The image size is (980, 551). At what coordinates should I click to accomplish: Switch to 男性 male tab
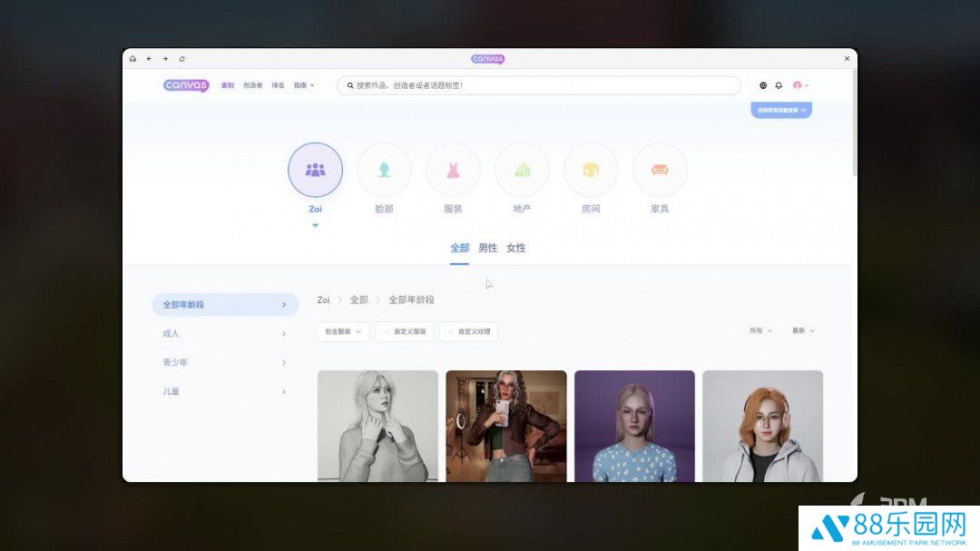(487, 249)
